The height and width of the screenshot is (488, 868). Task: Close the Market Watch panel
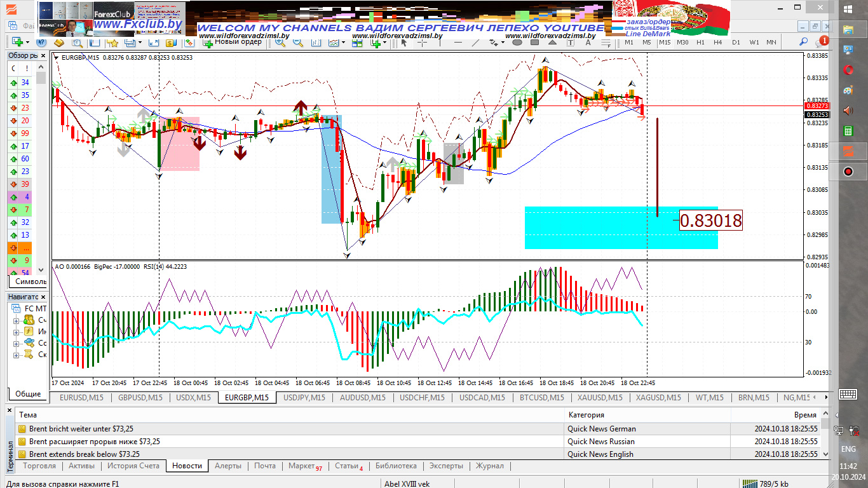[x=43, y=55]
